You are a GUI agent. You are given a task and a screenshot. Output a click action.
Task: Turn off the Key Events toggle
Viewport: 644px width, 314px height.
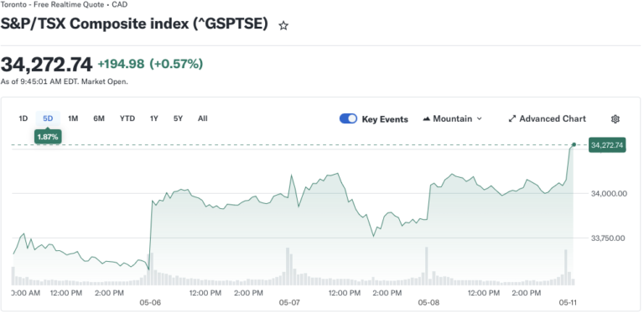348,118
